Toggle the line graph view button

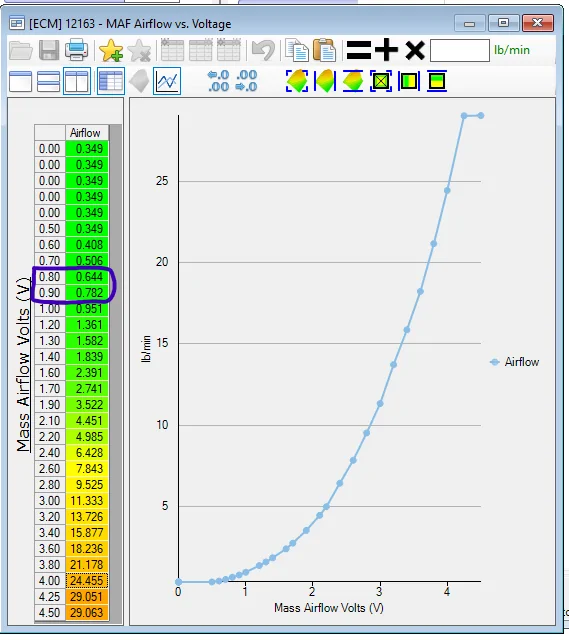tap(167, 81)
